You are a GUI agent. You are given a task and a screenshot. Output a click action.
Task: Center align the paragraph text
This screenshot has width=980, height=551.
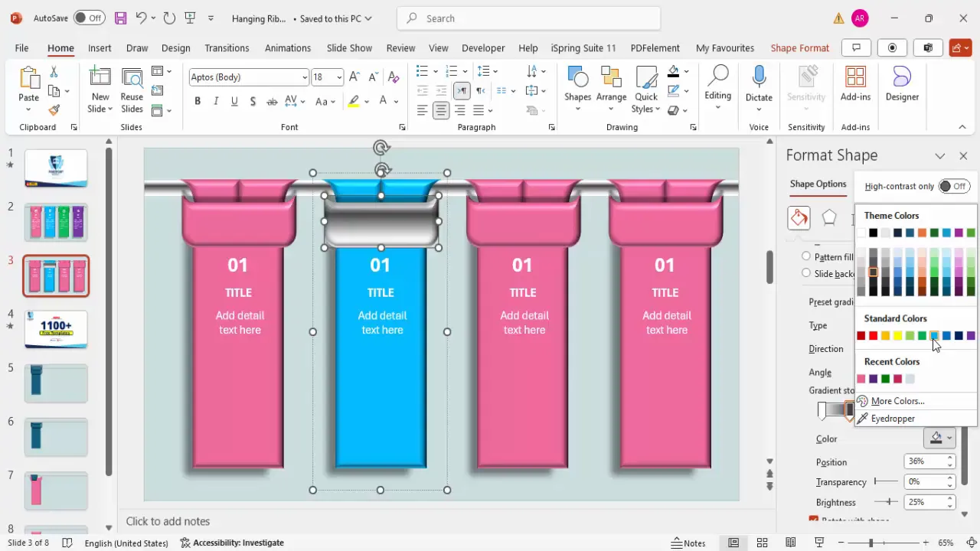click(x=441, y=110)
